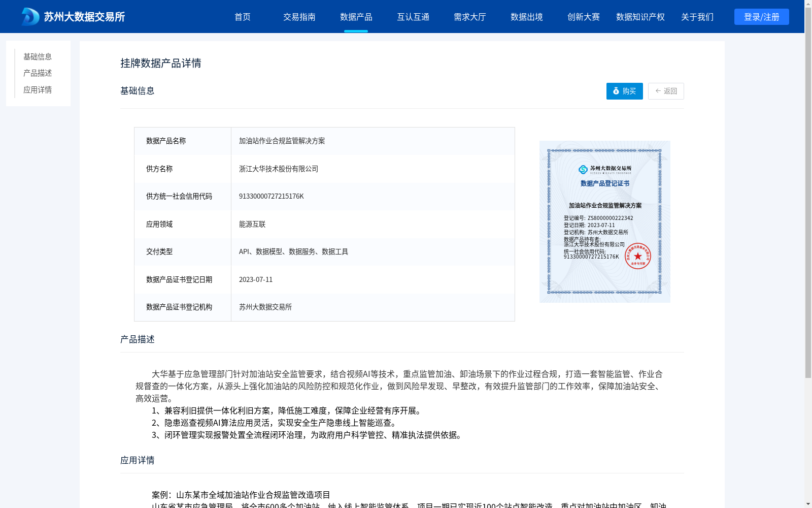Click credit code 91330000727215176K cell

coord(373,197)
